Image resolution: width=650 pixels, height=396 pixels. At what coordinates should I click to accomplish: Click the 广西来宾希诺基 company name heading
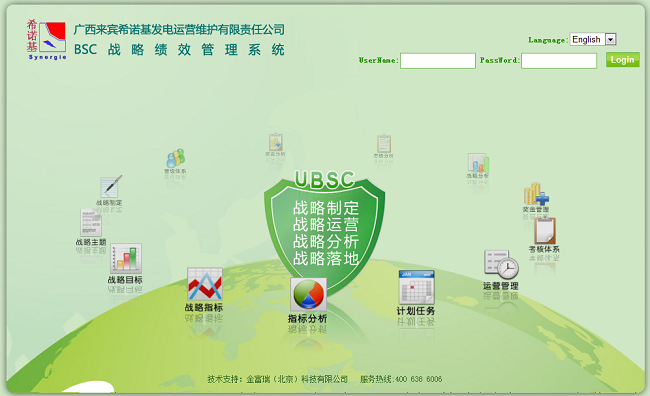pyautogui.click(x=179, y=29)
